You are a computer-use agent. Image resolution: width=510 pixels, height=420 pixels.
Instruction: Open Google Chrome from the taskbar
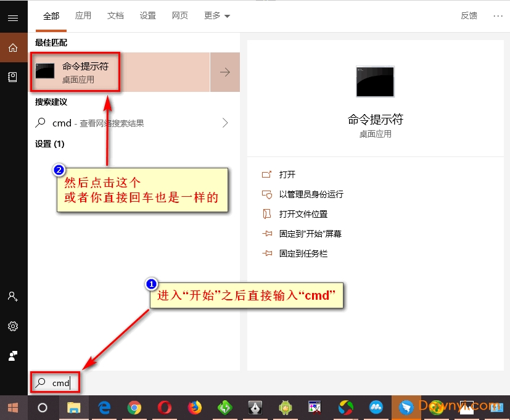point(134,408)
